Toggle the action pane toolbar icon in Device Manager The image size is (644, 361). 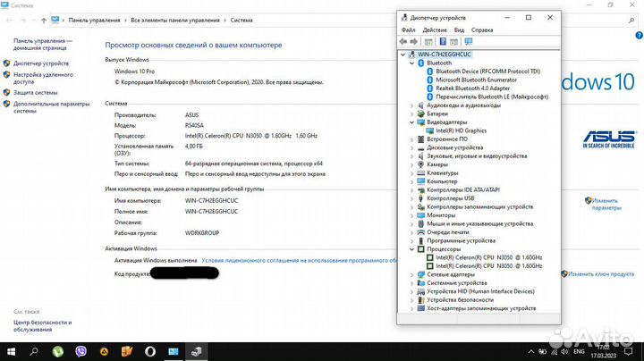click(x=453, y=41)
